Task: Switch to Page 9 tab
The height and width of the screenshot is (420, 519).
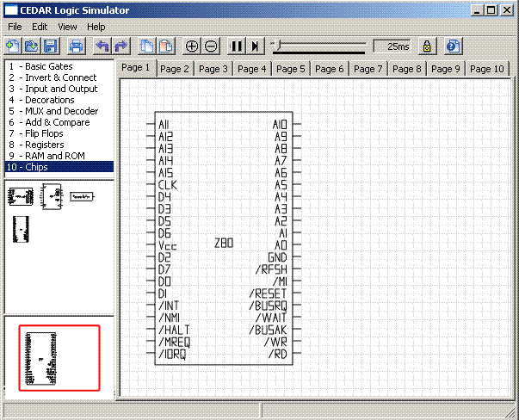Action: (446, 69)
